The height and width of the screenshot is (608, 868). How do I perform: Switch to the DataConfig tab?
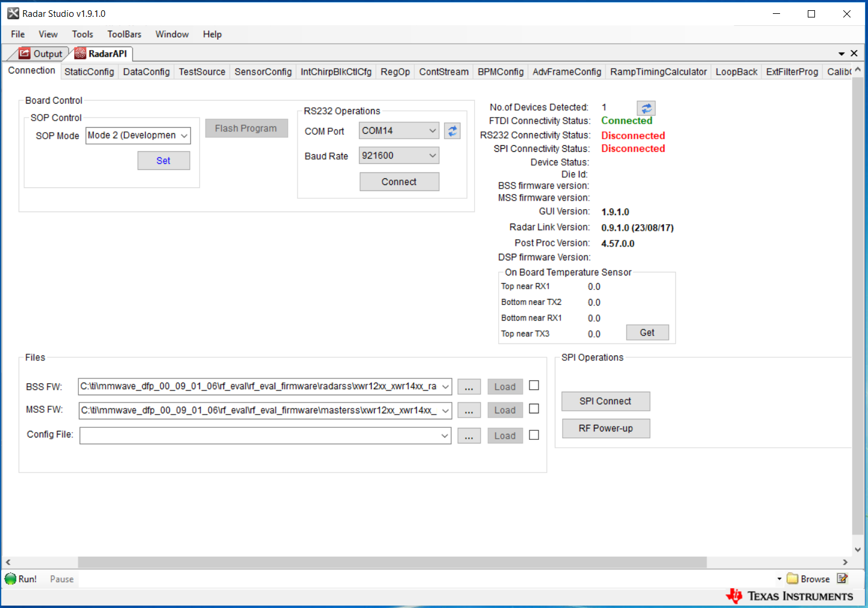(x=146, y=72)
